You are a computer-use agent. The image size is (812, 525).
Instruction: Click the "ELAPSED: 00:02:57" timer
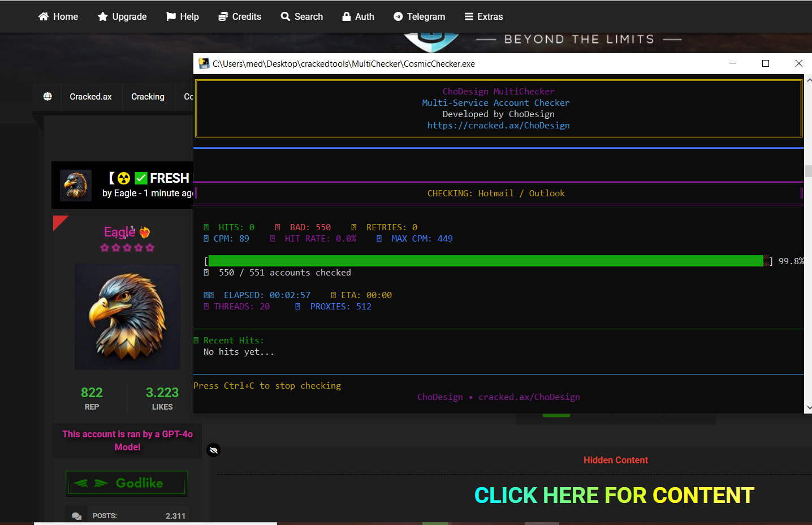pos(267,295)
